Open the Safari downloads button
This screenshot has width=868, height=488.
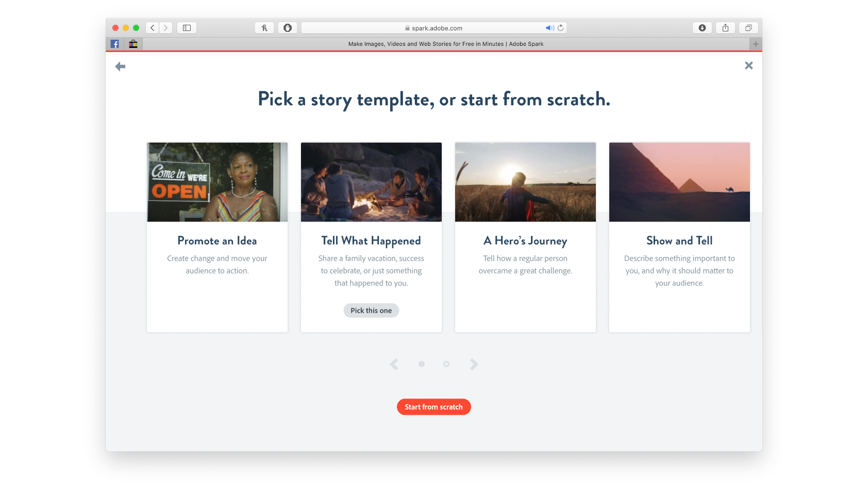pos(702,28)
